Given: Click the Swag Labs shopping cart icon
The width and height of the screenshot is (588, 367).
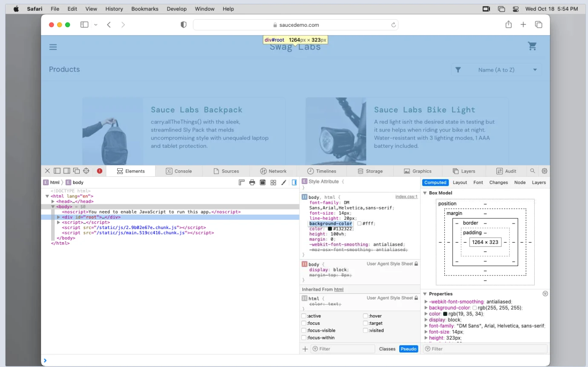Looking at the screenshot, I should coord(532,46).
